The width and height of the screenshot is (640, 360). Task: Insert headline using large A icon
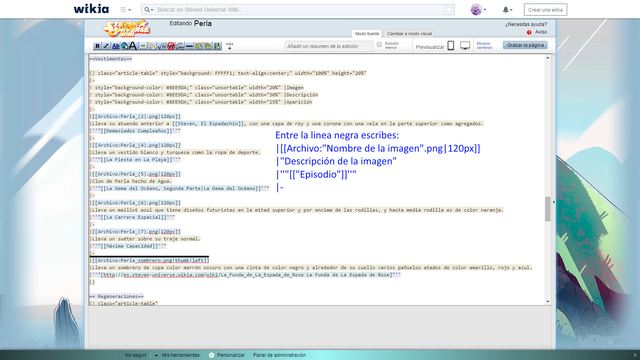133,46
